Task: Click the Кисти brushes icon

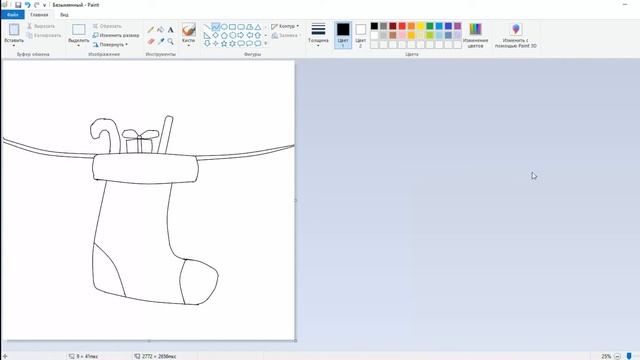Action: [x=189, y=30]
